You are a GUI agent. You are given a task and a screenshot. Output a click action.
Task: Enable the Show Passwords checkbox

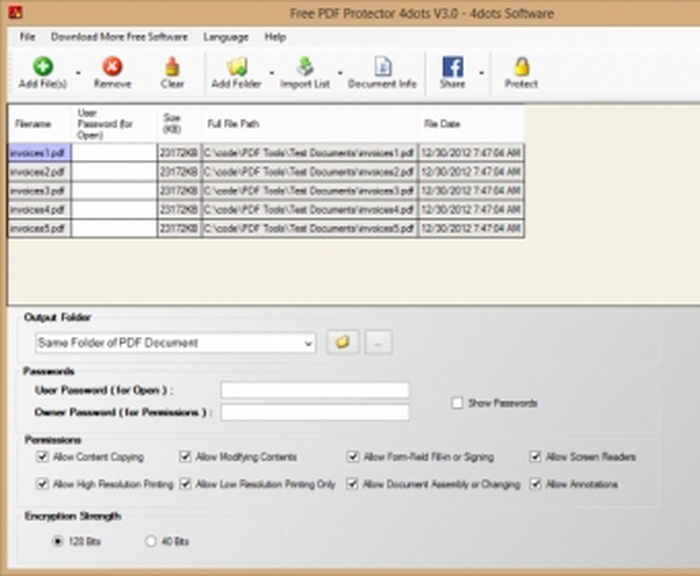click(457, 403)
